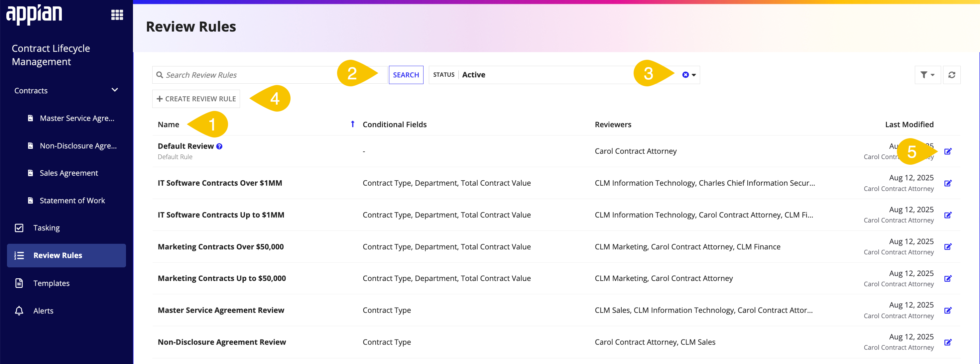Click the Name column sort arrow
980x364 pixels.
tap(353, 124)
